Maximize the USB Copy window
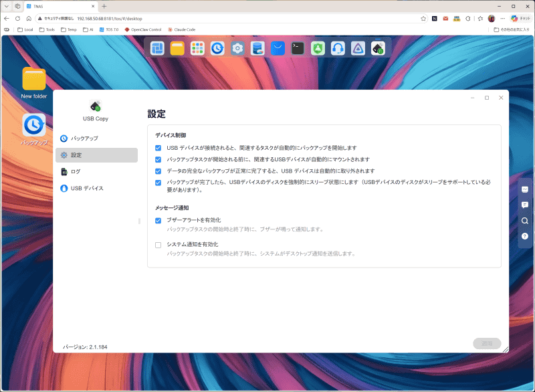The width and height of the screenshot is (535, 392). [x=487, y=98]
